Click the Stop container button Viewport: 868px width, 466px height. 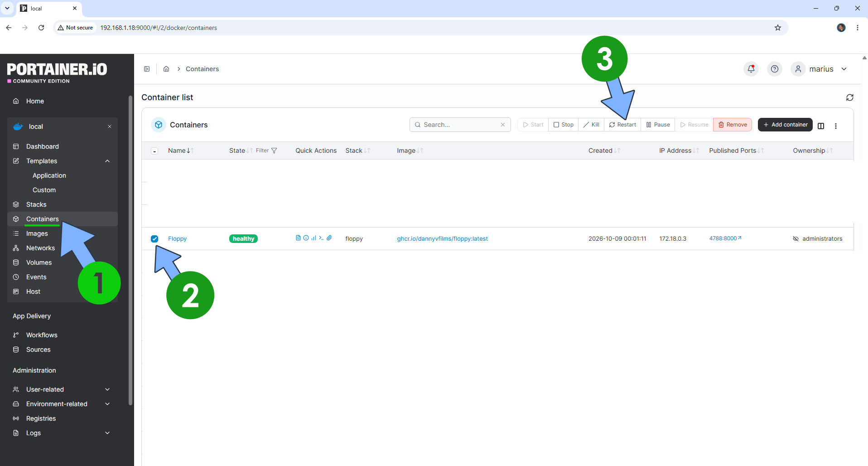[x=563, y=125]
